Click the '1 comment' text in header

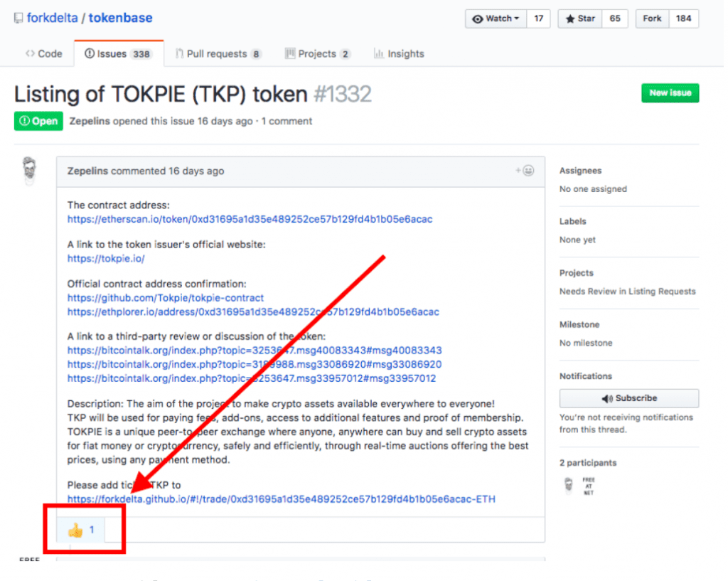(x=287, y=121)
